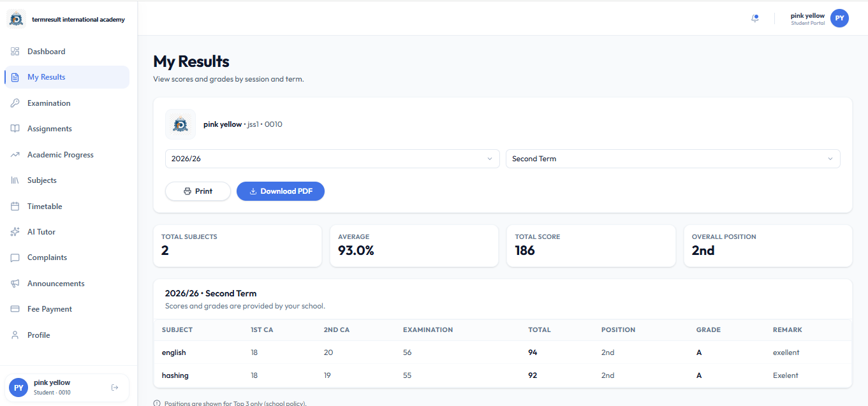Viewport: 868px width, 406px height.
Task: Click english 2nd CA score 20
Action: point(328,352)
